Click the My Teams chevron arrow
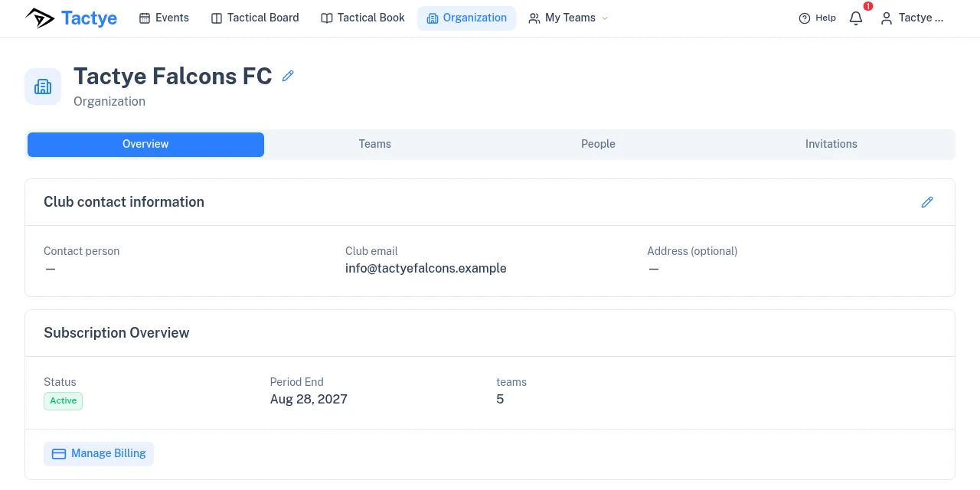The image size is (980, 490). pyautogui.click(x=605, y=18)
